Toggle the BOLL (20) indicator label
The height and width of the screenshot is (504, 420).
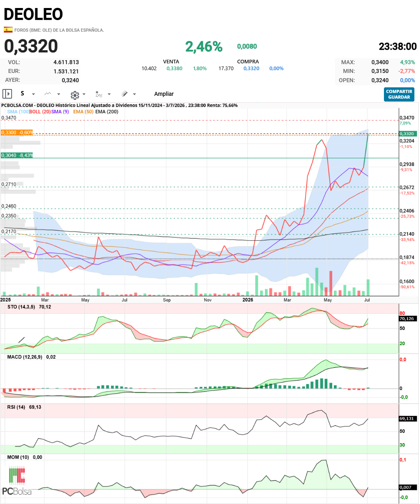(40, 111)
